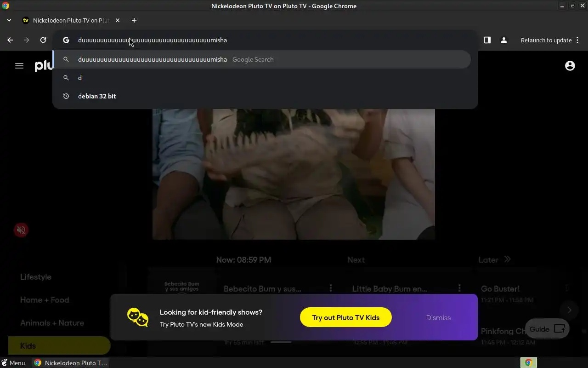
Task: Open the Chrome profile menu
Action: [504, 40]
